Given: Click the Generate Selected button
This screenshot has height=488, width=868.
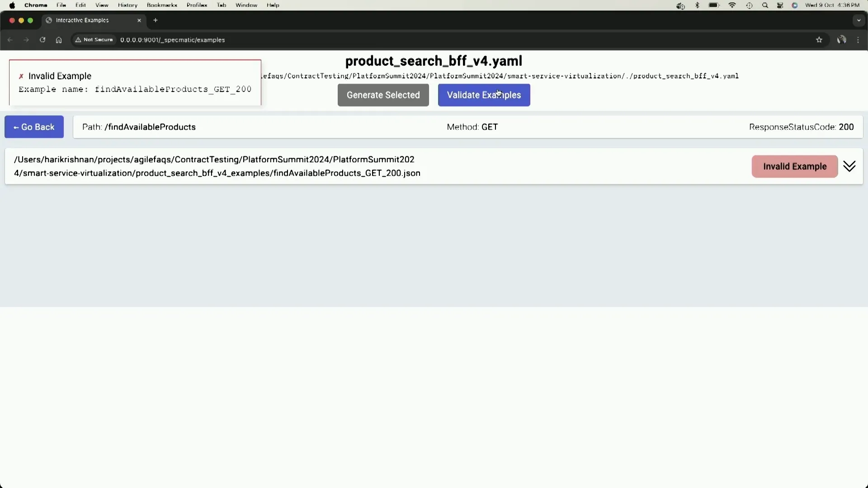Looking at the screenshot, I should (383, 95).
